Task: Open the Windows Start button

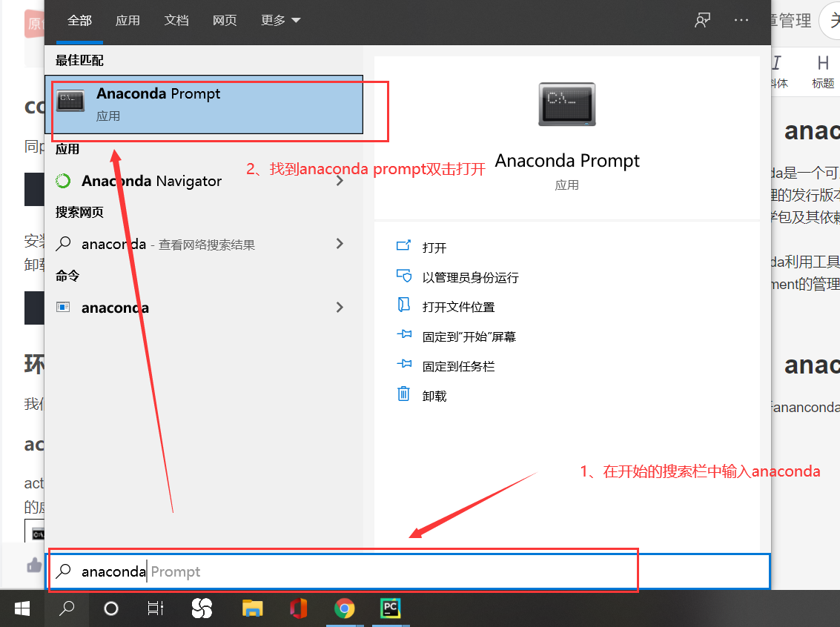Action: [x=22, y=608]
